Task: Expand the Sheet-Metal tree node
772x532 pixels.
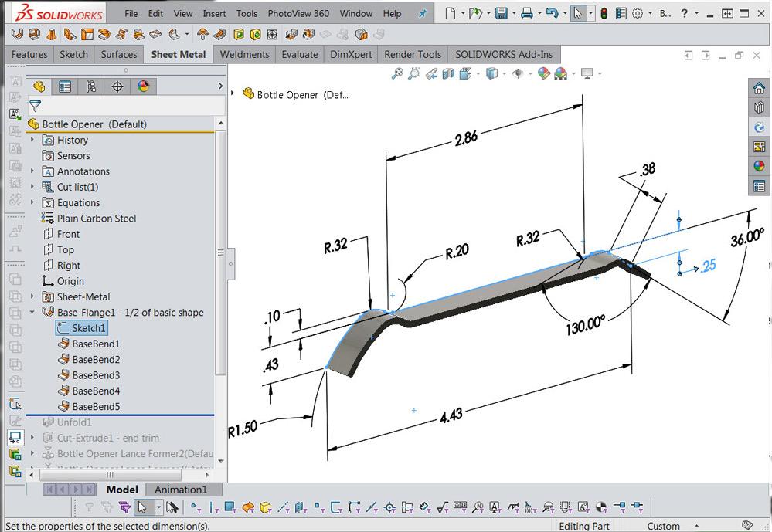Action: tap(32, 296)
